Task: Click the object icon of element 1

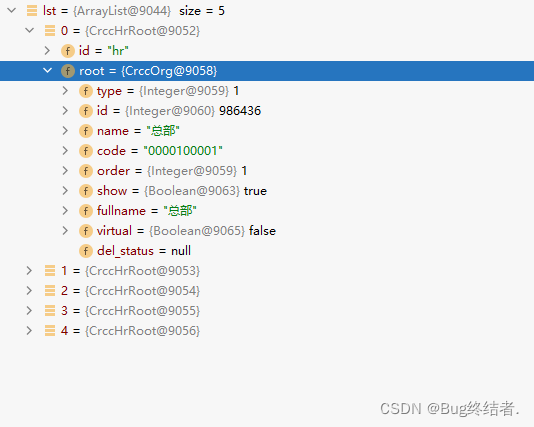Action: [50, 271]
